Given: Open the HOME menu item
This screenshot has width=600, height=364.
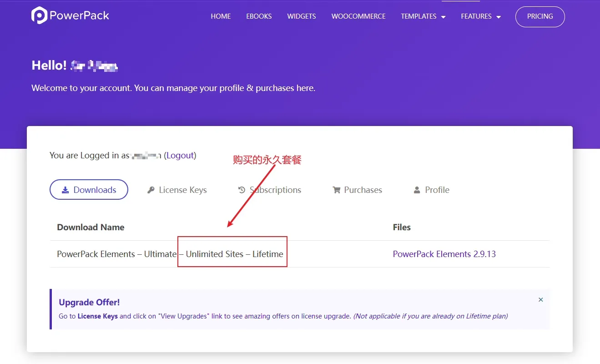Looking at the screenshot, I should pos(221,16).
